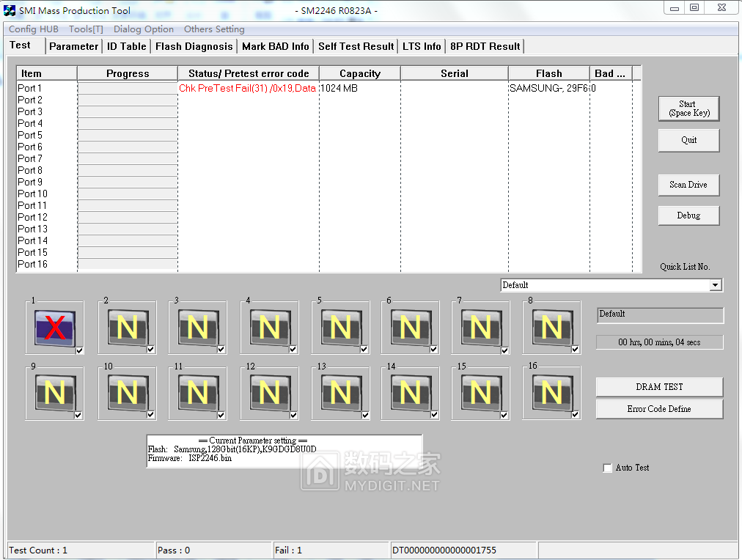Viewport: 742px width, 560px height.
Task: Uncheck the port 10 enable checkbox
Action: tap(150, 415)
